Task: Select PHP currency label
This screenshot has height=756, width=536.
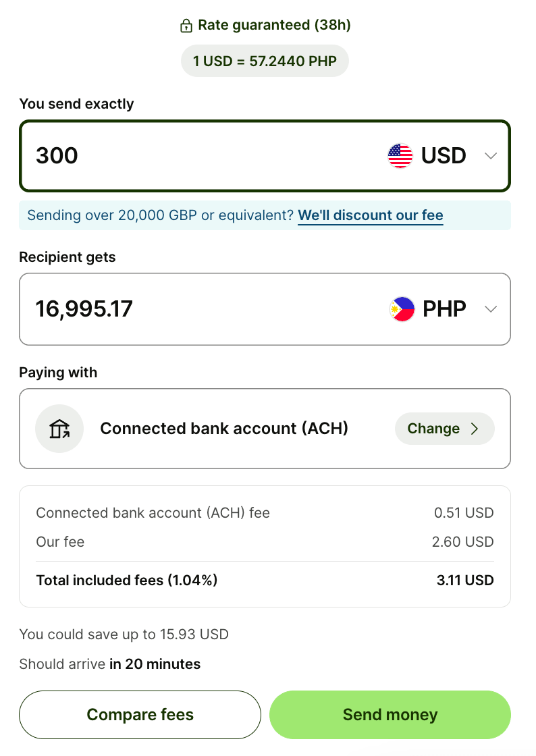Action: point(444,309)
